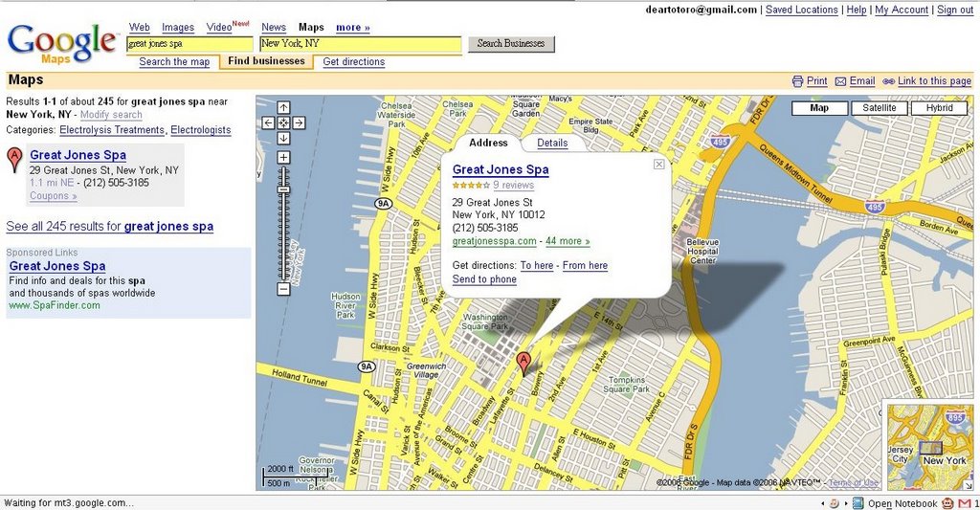The width and height of the screenshot is (980, 510).
Task: Select the Details tab in bubble
Action: click(x=552, y=143)
